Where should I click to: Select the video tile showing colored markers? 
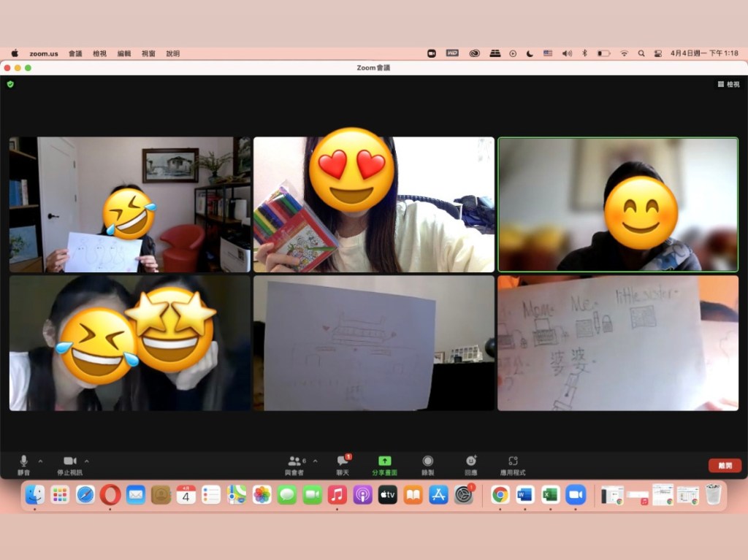click(x=373, y=204)
